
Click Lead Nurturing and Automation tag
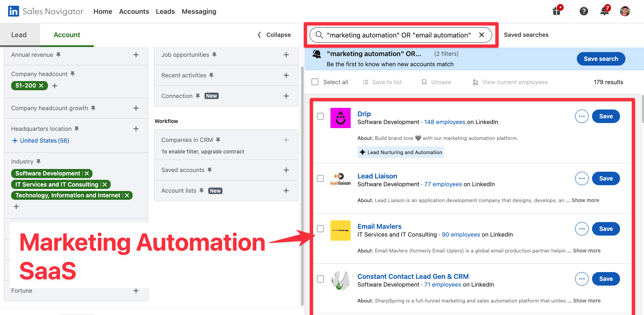tap(401, 152)
